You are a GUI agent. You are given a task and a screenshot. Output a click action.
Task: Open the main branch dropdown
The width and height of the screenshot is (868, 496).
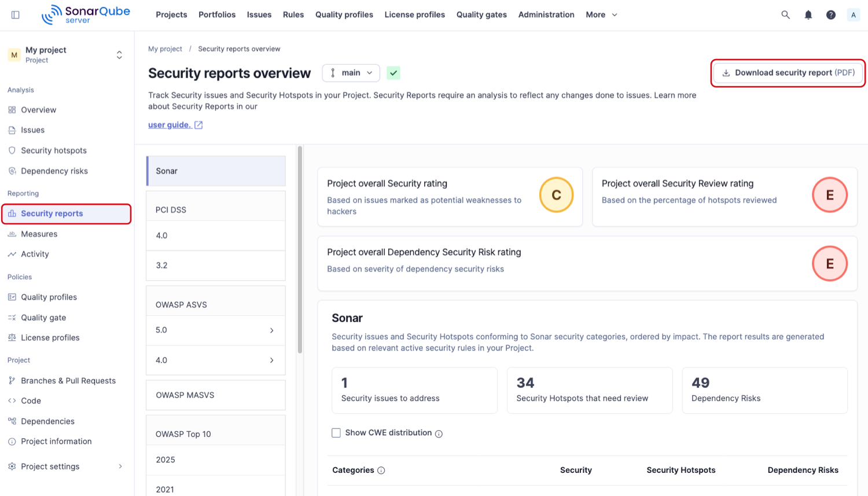(351, 73)
